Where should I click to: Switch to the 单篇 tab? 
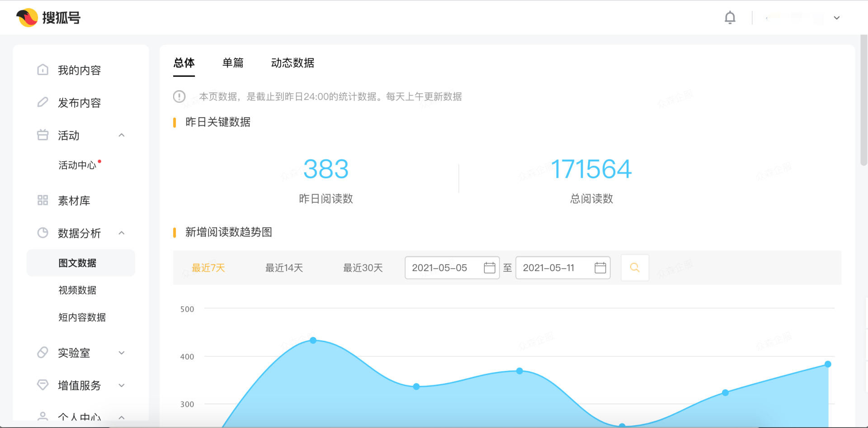tap(233, 63)
